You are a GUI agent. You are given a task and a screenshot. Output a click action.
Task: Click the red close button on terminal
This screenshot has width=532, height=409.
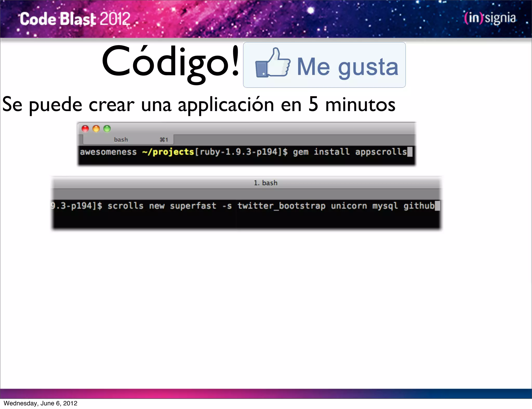pyautogui.click(x=85, y=129)
